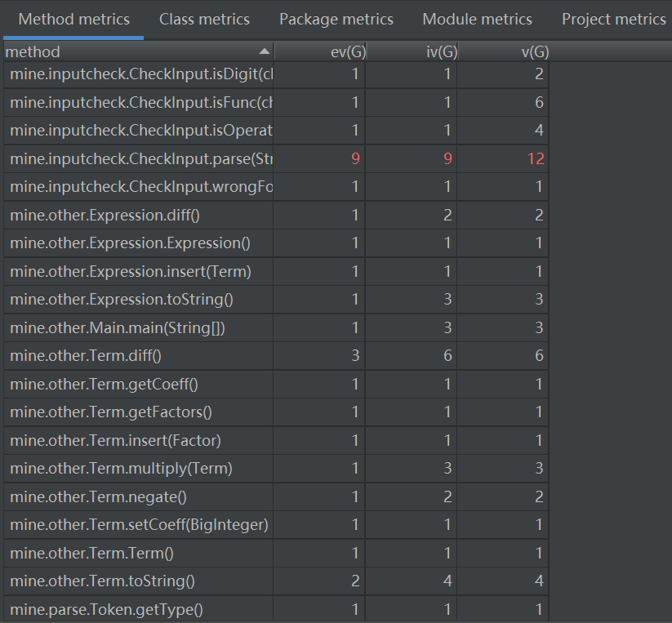
Task: Click iv(G) value 6 in Term.diff() row
Action: (x=447, y=356)
